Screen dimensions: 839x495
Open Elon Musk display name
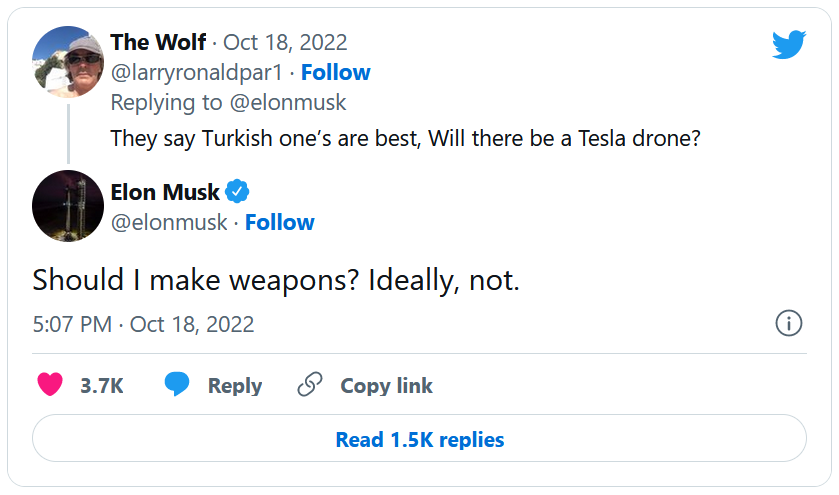165,191
